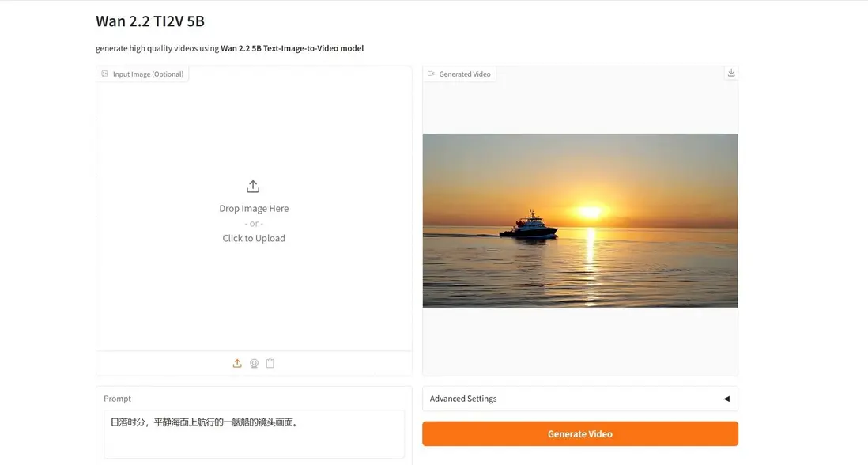Click the boat in the generated video

530,226
